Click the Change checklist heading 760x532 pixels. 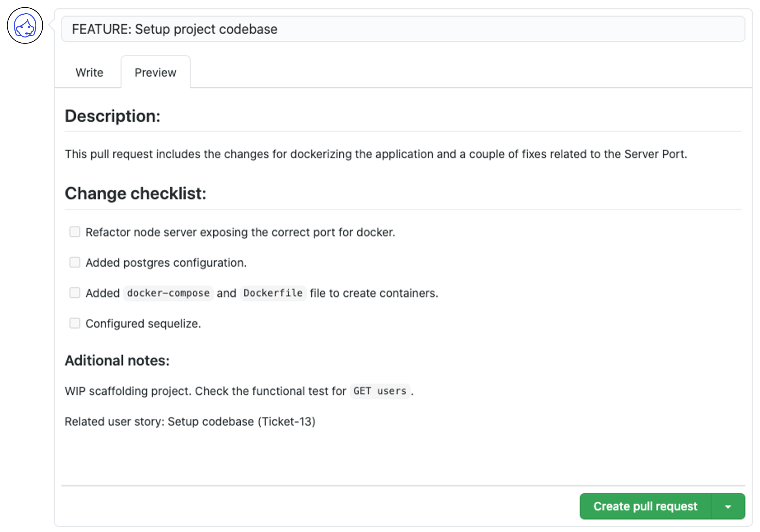pyautogui.click(x=136, y=193)
